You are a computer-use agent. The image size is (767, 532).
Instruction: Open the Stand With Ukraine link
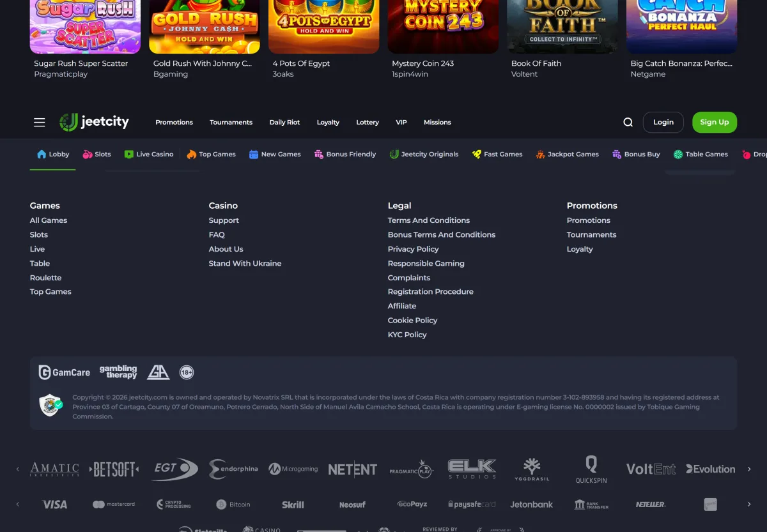[245, 263]
